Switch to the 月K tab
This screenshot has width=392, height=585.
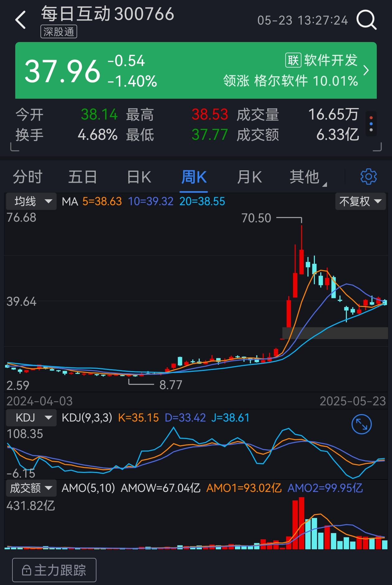[x=249, y=177]
